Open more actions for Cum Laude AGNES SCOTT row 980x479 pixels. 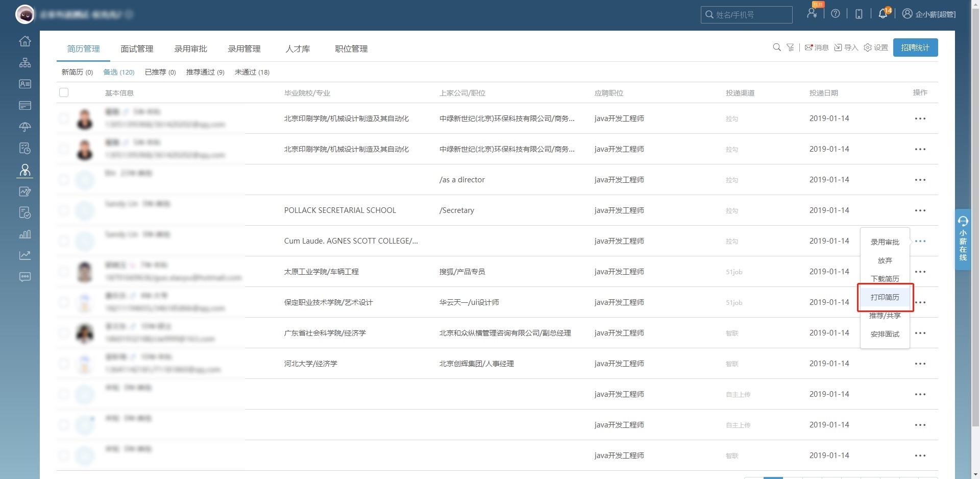point(920,241)
